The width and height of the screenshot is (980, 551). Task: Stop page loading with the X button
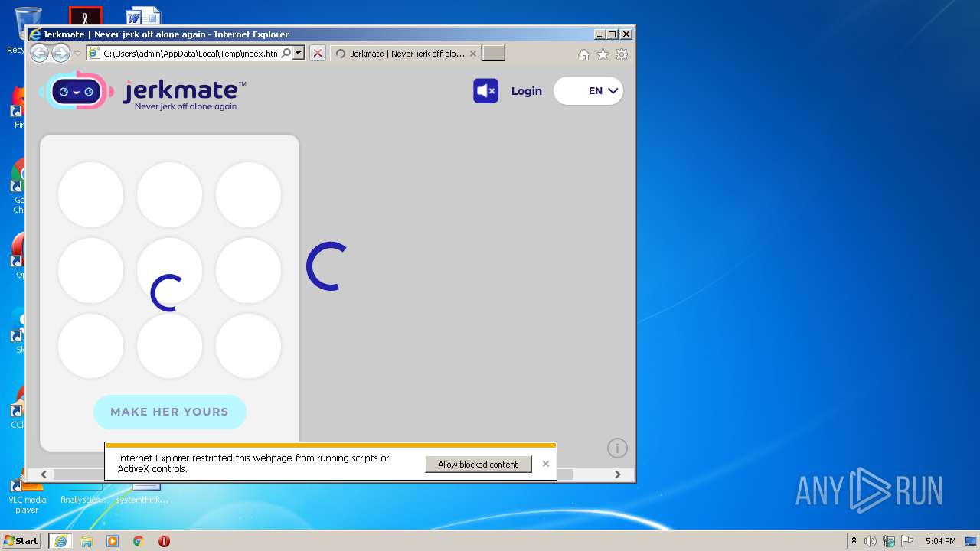(318, 54)
